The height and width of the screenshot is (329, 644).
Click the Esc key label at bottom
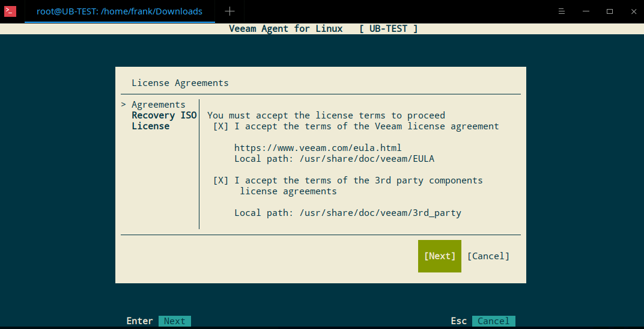point(459,321)
